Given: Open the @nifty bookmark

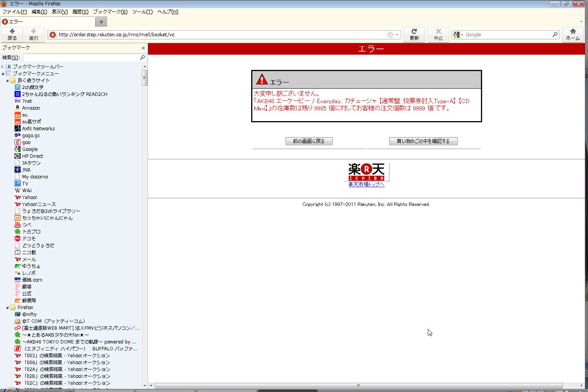Looking at the screenshot, I should [26, 314].
